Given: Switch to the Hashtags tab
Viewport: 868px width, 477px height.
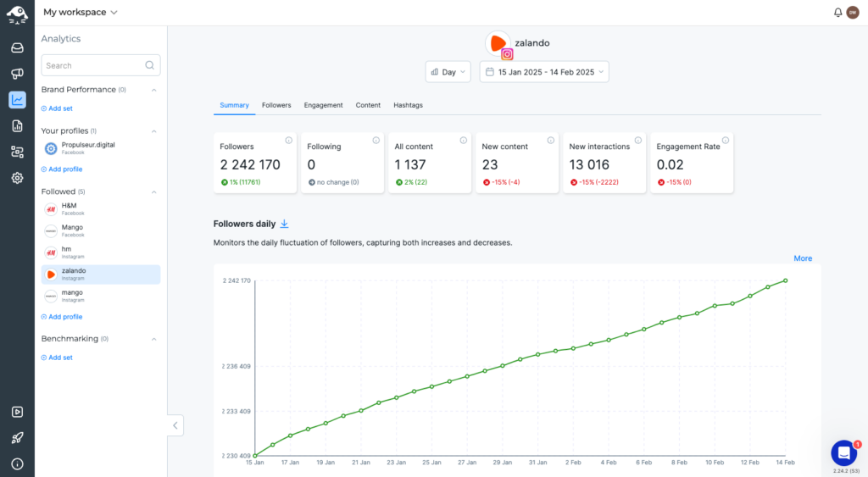Looking at the screenshot, I should click(408, 105).
